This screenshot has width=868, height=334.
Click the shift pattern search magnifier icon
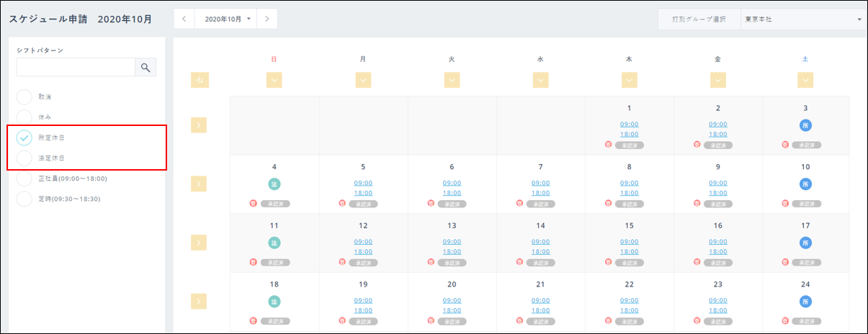click(146, 68)
